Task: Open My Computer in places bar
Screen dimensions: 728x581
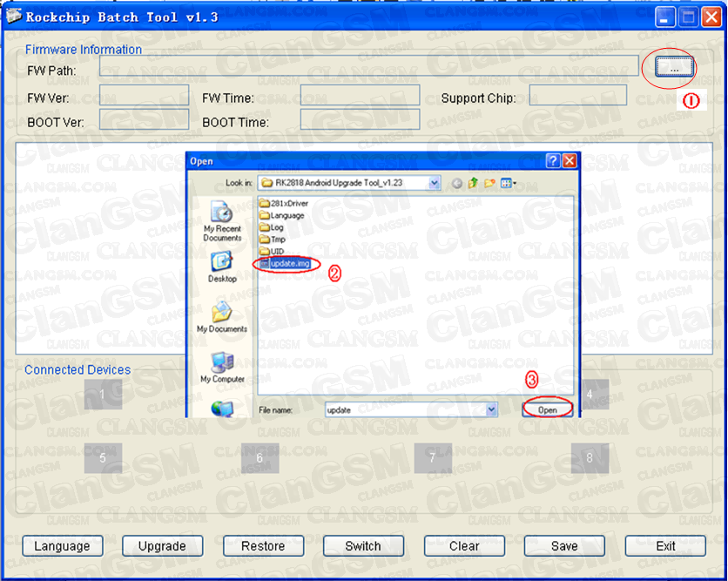Action: click(222, 368)
